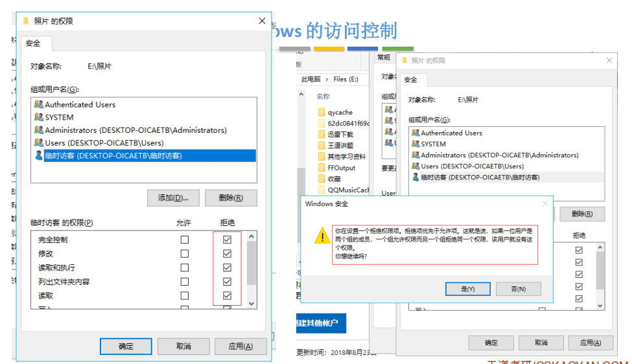Click the warning icon in Windows 安全 dialog
The width and height of the screenshot is (632, 364).
(322, 236)
